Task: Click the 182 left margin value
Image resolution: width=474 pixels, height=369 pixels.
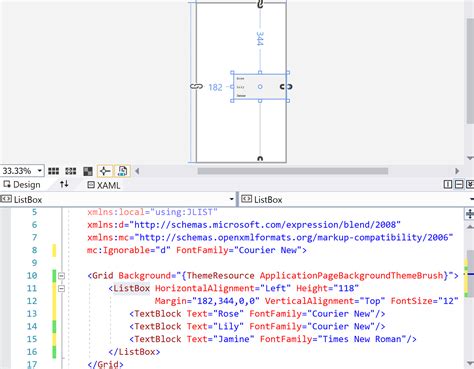Action: [x=215, y=87]
